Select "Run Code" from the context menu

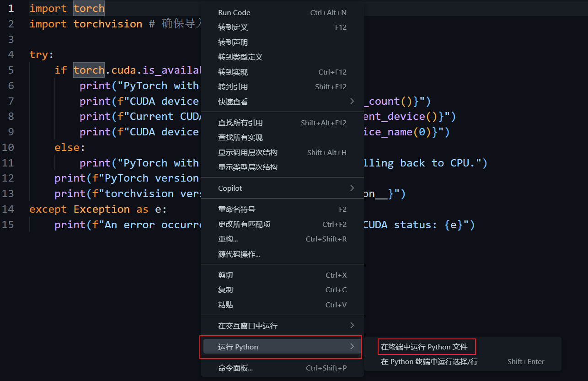click(x=234, y=12)
